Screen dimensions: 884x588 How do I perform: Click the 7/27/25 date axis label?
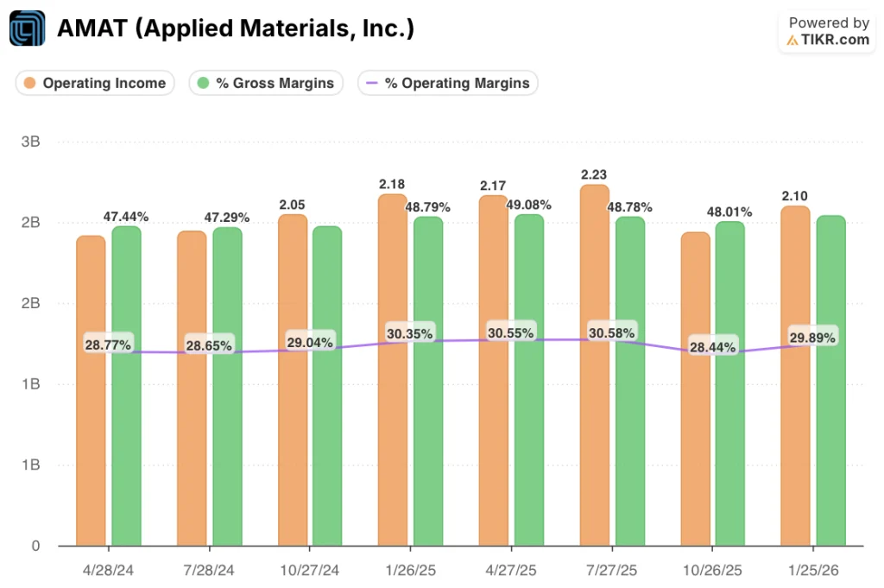tap(612, 570)
